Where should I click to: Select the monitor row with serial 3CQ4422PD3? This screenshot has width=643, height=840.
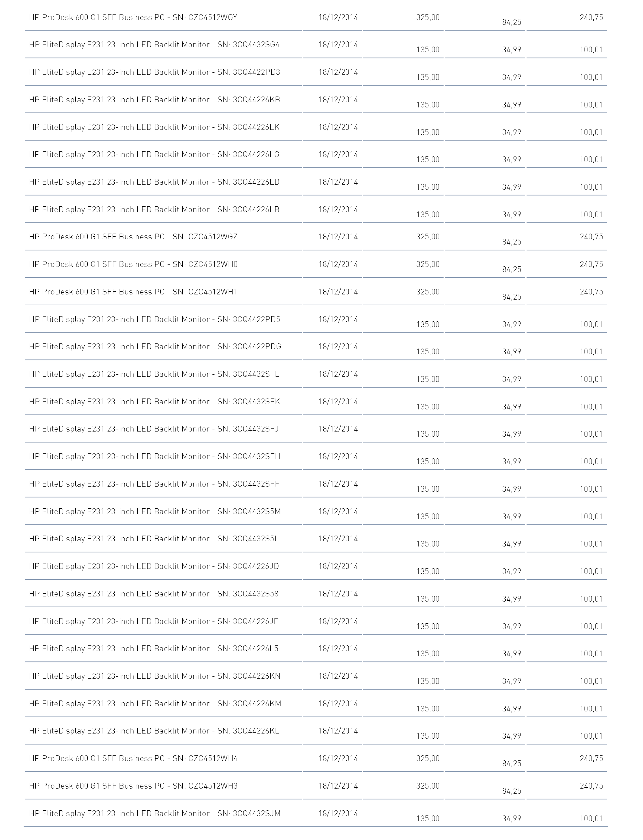pos(155,72)
